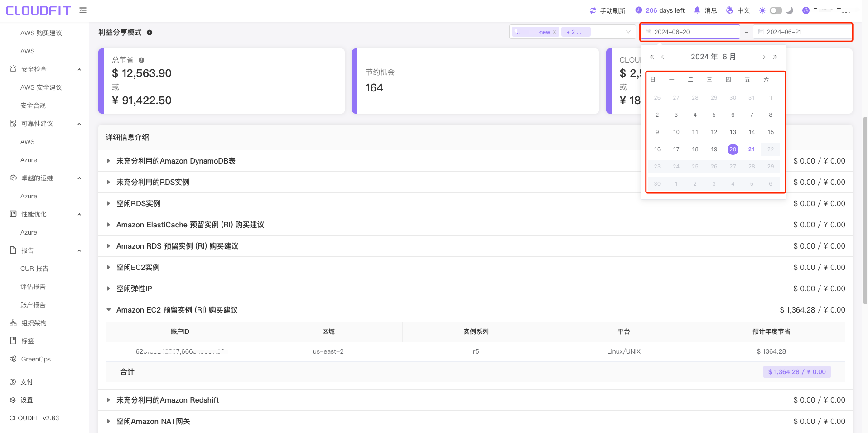Image resolution: width=868 pixels, height=433 pixels.
Task: Click the end date field 2024-06-21
Action: 802,32
